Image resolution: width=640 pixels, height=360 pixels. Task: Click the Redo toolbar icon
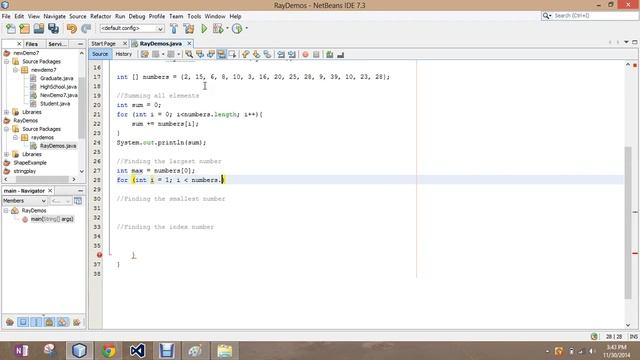(86, 29)
